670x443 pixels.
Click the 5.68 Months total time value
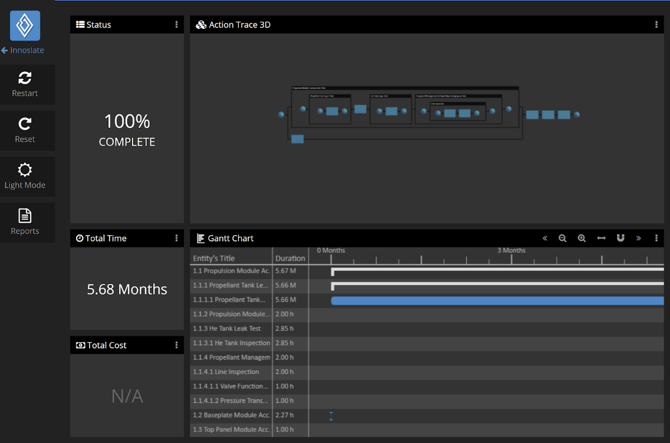click(x=127, y=290)
